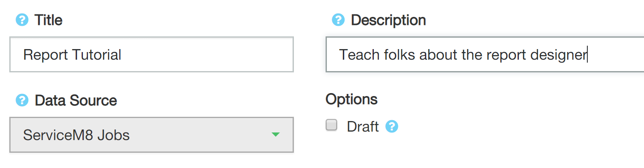644x168 pixels.
Task: Enable the Draft checkbox
Action: [332, 125]
